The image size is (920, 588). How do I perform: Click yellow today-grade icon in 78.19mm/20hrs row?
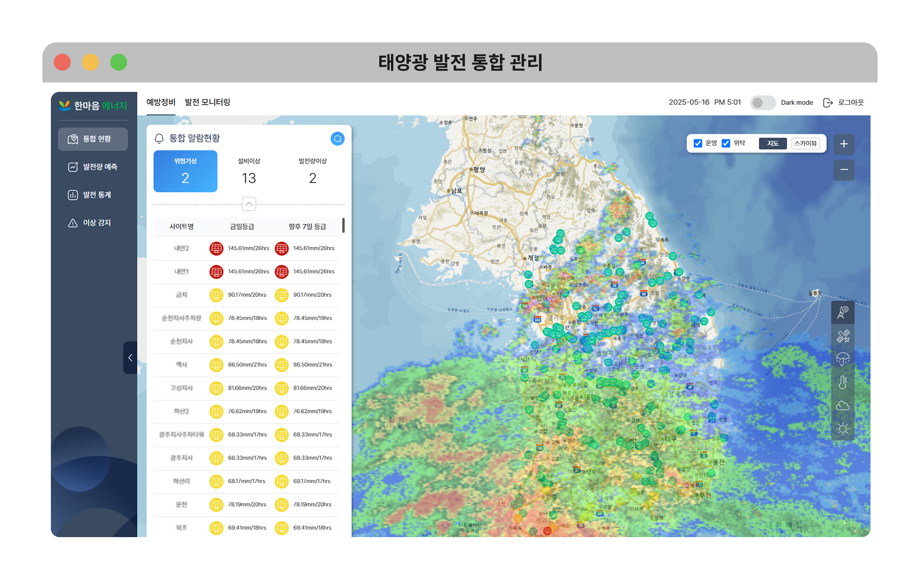coord(216,504)
